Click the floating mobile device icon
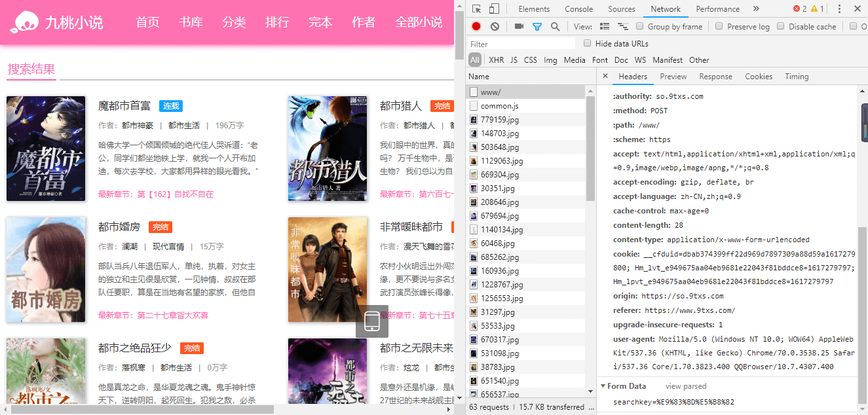Viewport: 868px width, 415px height. [372, 321]
